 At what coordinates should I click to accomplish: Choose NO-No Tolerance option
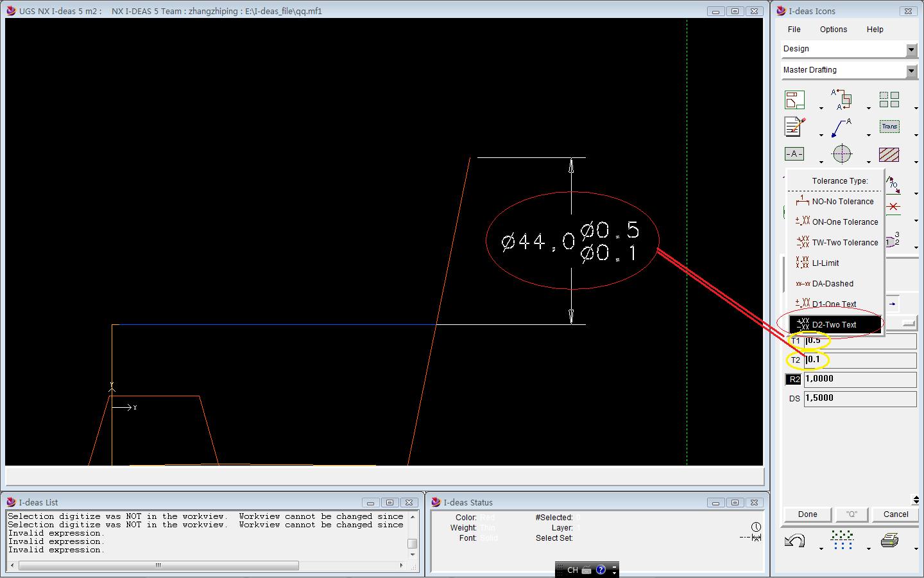pos(835,201)
